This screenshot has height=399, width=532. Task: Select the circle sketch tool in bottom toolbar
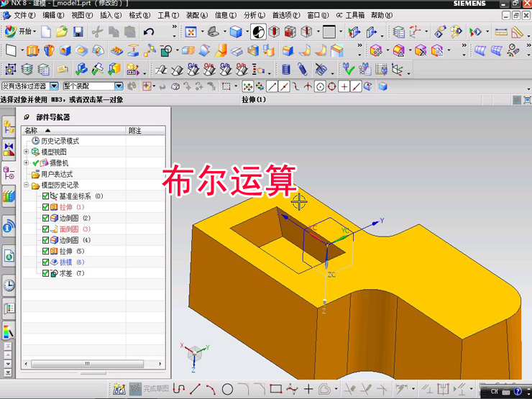point(227,389)
